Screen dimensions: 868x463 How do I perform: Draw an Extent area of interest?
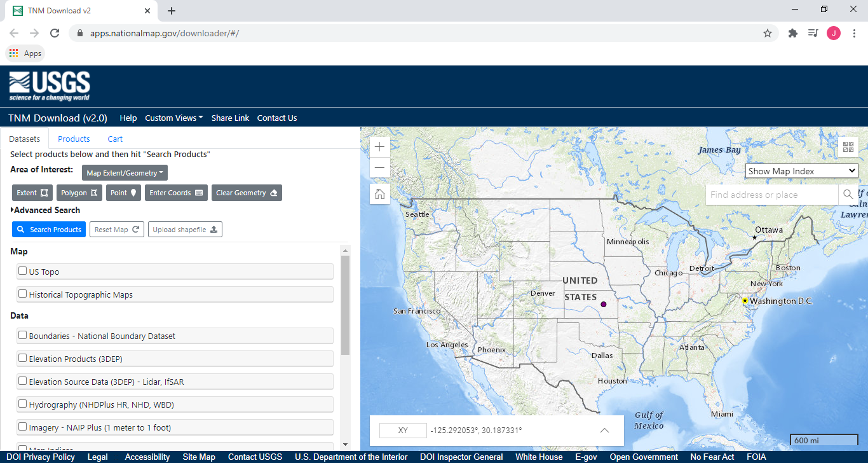pos(32,193)
